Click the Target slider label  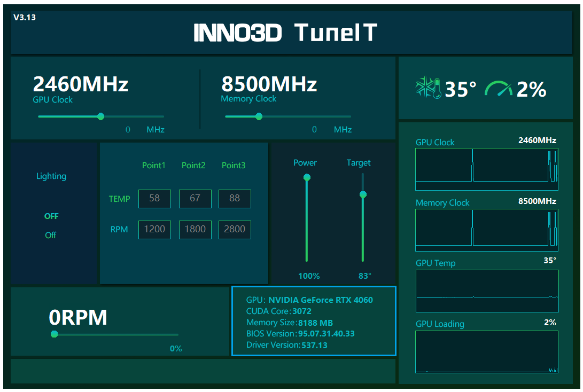(x=359, y=163)
